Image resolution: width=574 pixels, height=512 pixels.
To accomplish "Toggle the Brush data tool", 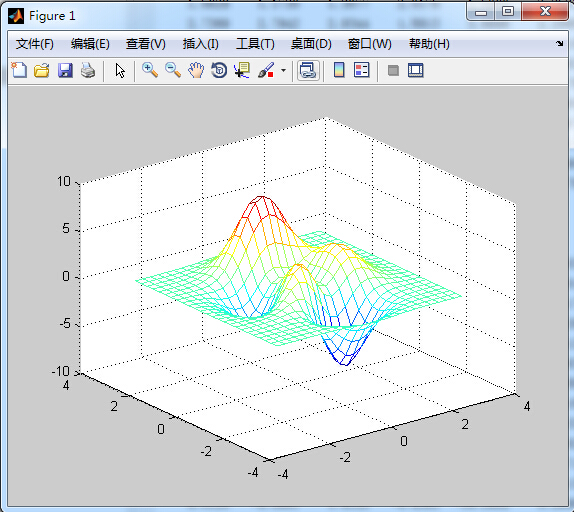I will [x=266, y=70].
